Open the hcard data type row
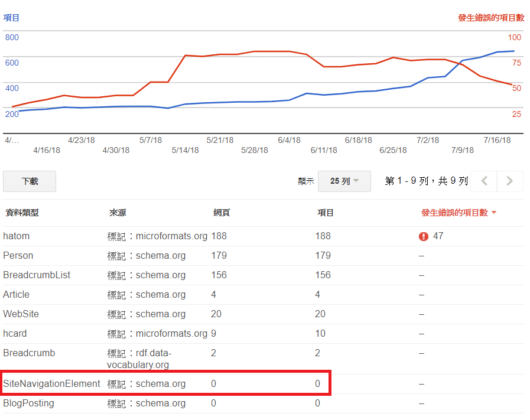The width and height of the screenshot is (530, 420). coord(15,334)
